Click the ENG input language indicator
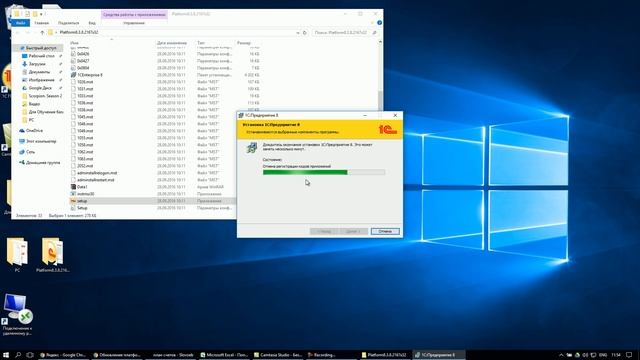Viewport: 640px width, 360px height. point(603,355)
